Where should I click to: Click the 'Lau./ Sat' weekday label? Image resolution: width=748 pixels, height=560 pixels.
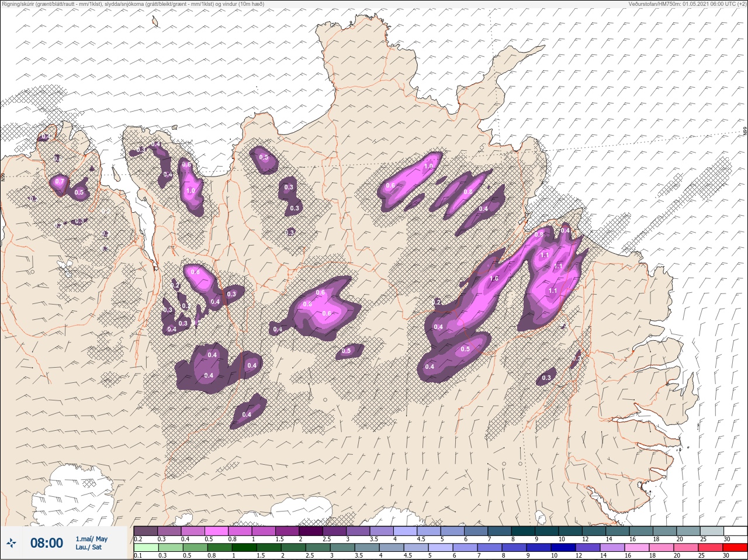point(88,547)
